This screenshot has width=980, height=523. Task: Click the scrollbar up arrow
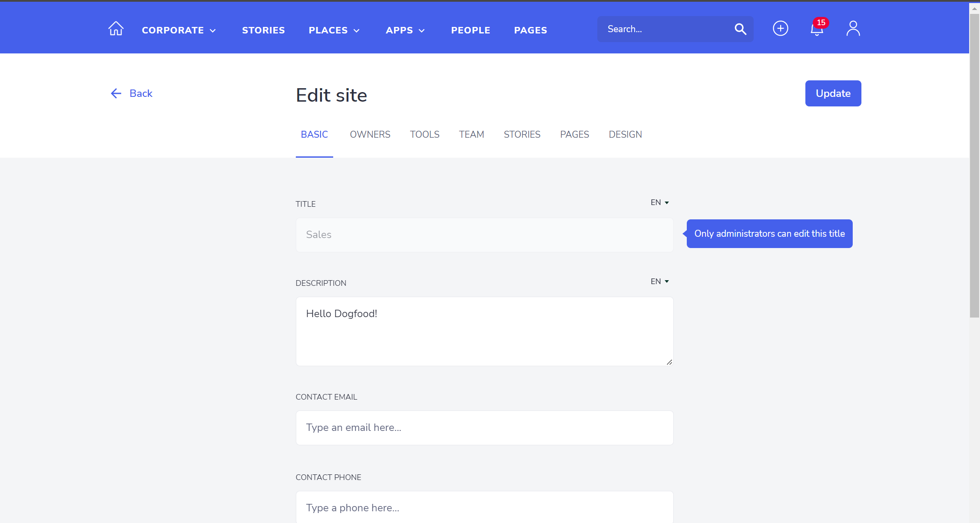974,8
